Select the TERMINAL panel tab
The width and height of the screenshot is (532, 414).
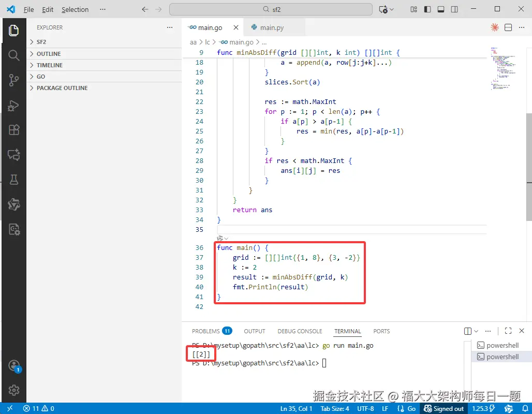click(347, 331)
